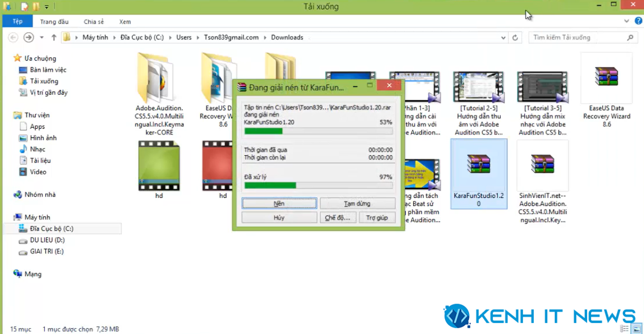Select DU LIEU (D:) drive
Screen dimensions: 644x334
tap(47, 240)
